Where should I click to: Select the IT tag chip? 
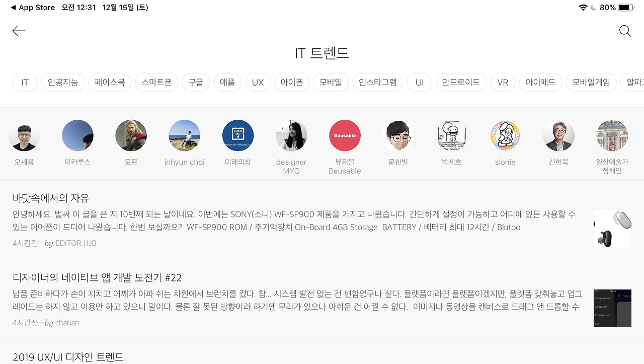click(25, 83)
